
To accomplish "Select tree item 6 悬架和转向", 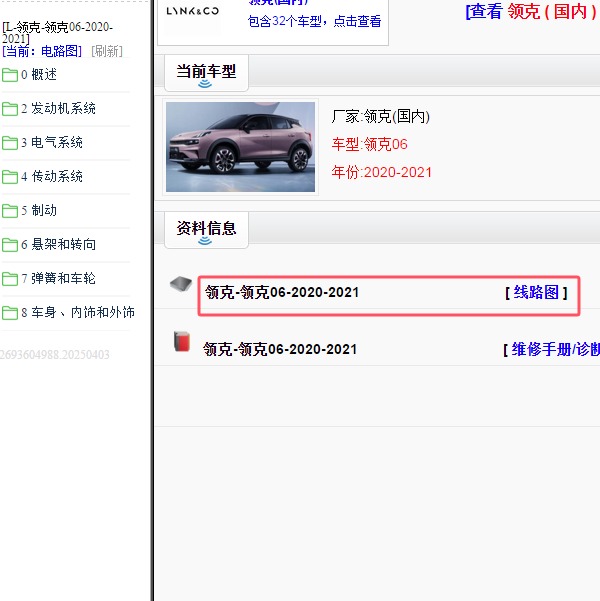I will [x=58, y=244].
